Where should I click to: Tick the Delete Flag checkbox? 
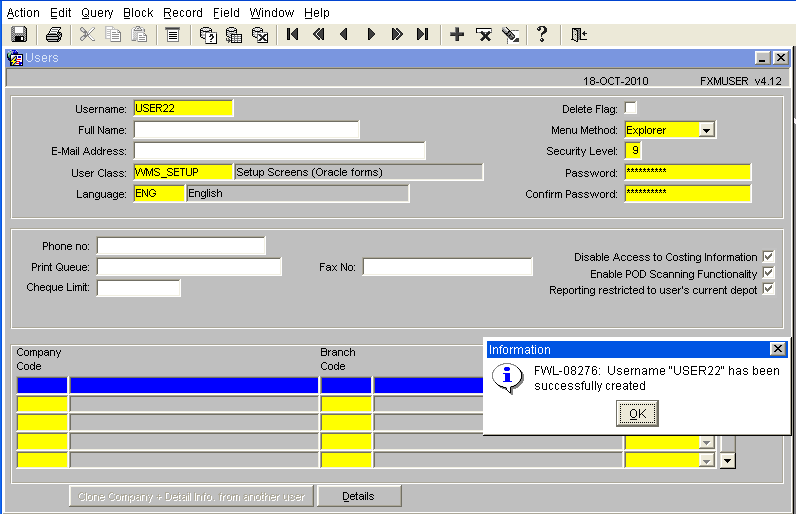(x=631, y=108)
